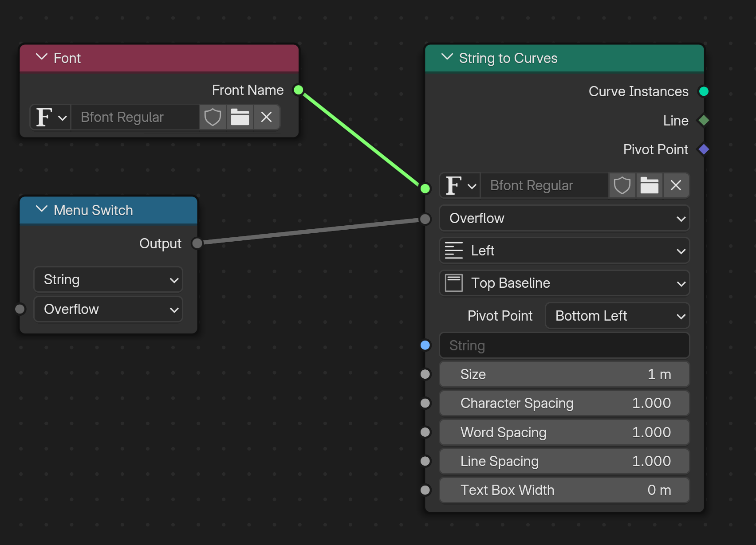Click the String text input field
The height and width of the screenshot is (545, 756).
click(564, 345)
